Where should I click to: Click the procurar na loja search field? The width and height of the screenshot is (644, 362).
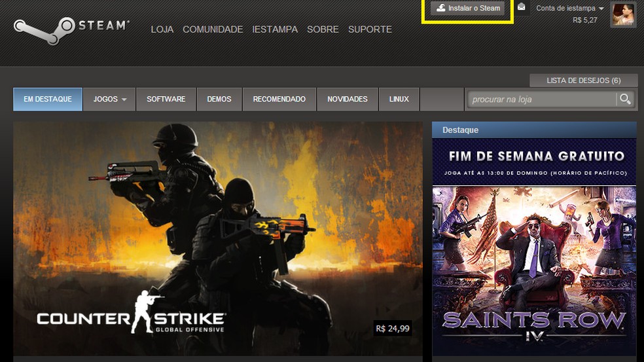pyautogui.click(x=541, y=99)
